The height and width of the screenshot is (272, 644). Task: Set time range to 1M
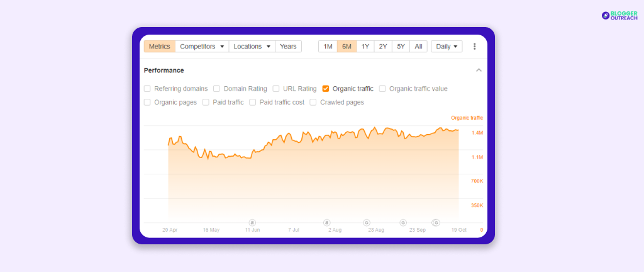pos(328,47)
